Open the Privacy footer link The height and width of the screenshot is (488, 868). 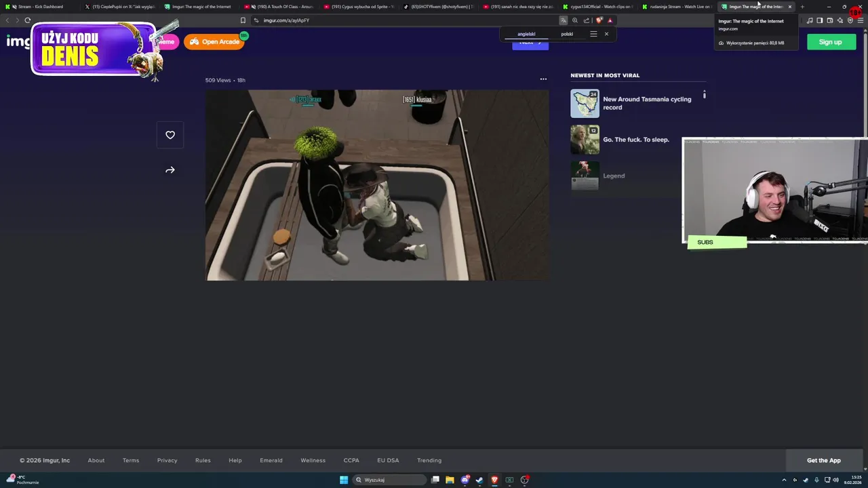point(167,460)
